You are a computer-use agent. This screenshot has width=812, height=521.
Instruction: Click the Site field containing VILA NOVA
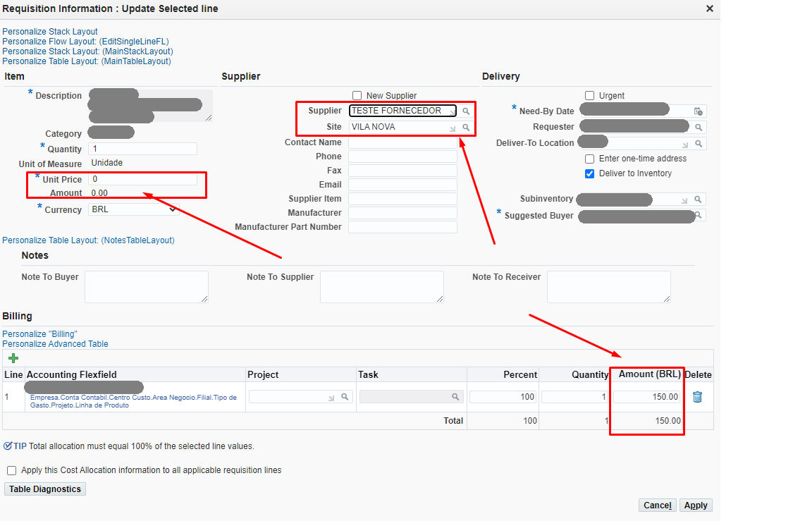[402, 127]
